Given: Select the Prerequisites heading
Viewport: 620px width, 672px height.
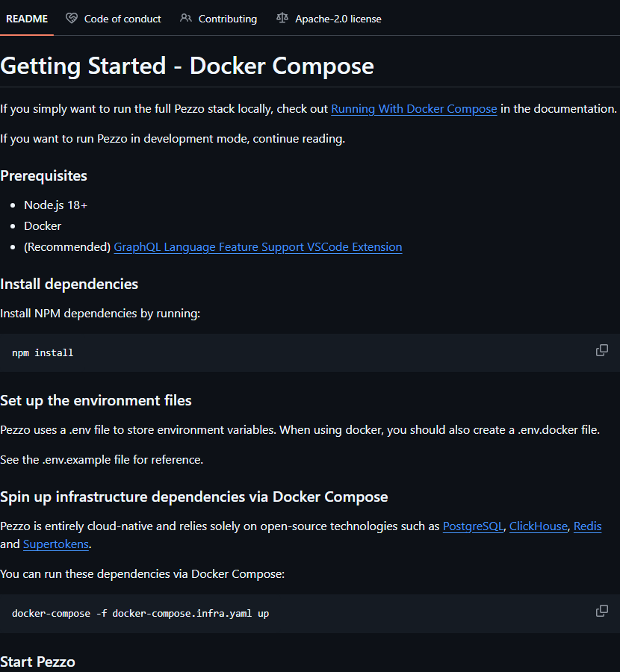Looking at the screenshot, I should (x=43, y=175).
